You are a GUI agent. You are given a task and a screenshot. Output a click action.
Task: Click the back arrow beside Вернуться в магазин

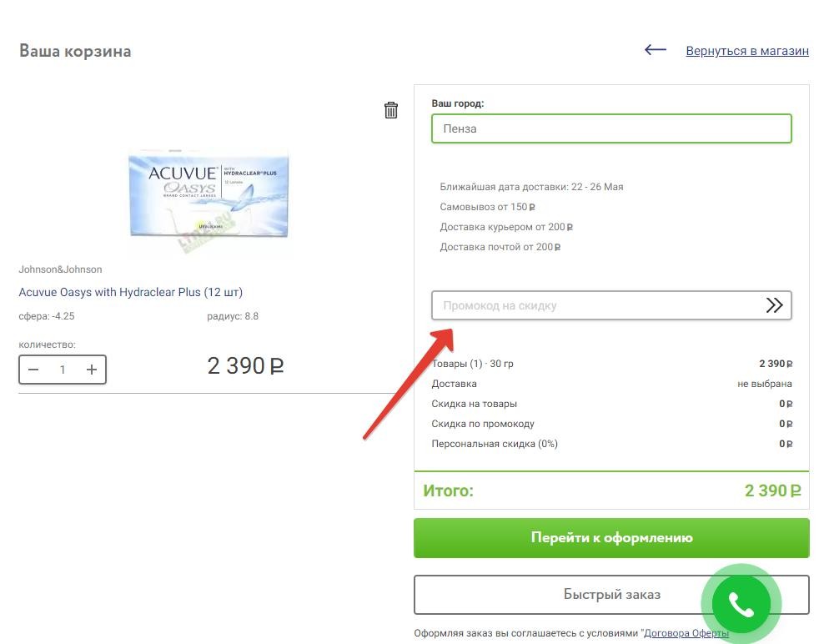656,50
